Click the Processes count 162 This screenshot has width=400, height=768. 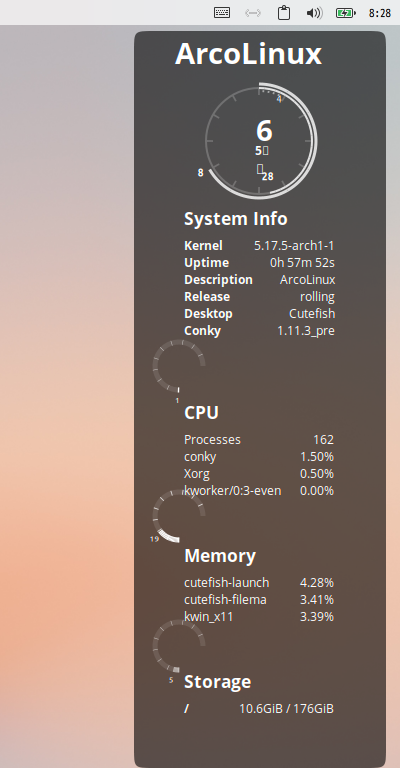tap(323, 440)
